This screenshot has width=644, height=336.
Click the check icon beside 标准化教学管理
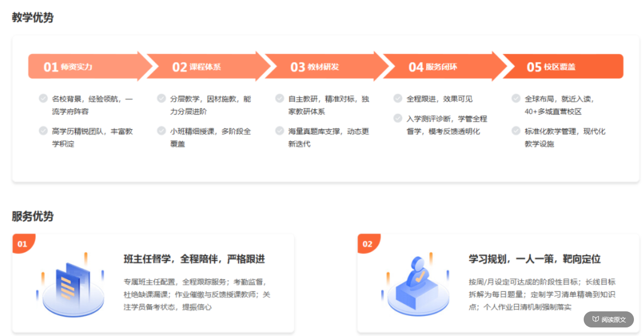516,131
